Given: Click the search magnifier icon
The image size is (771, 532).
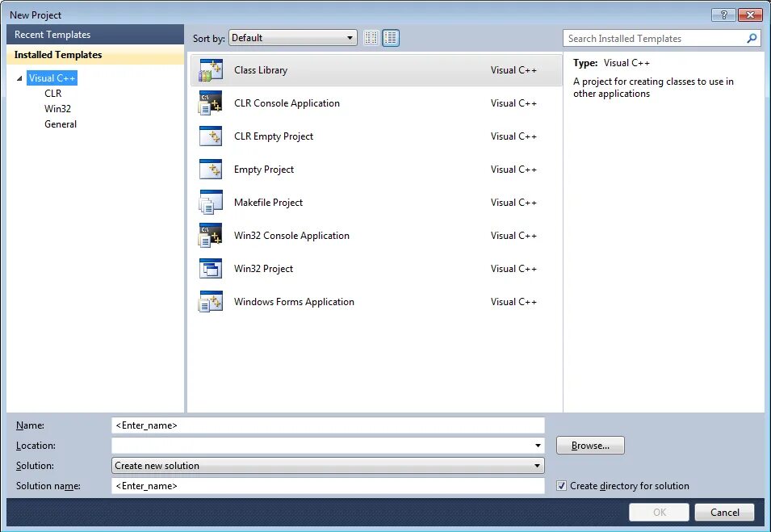Looking at the screenshot, I should click(x=752, y=39).
